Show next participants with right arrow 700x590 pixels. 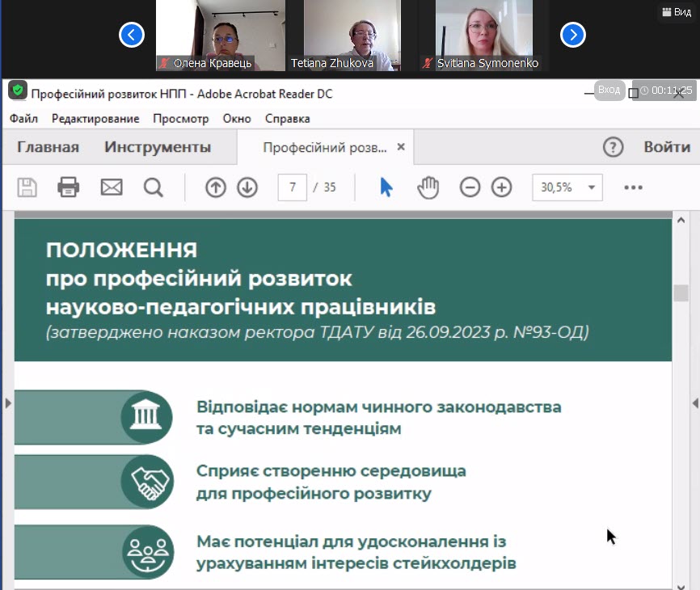572,35
